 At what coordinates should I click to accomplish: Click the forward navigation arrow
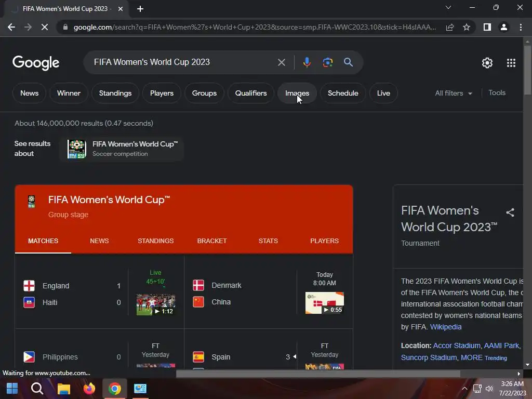coord(28,27)
